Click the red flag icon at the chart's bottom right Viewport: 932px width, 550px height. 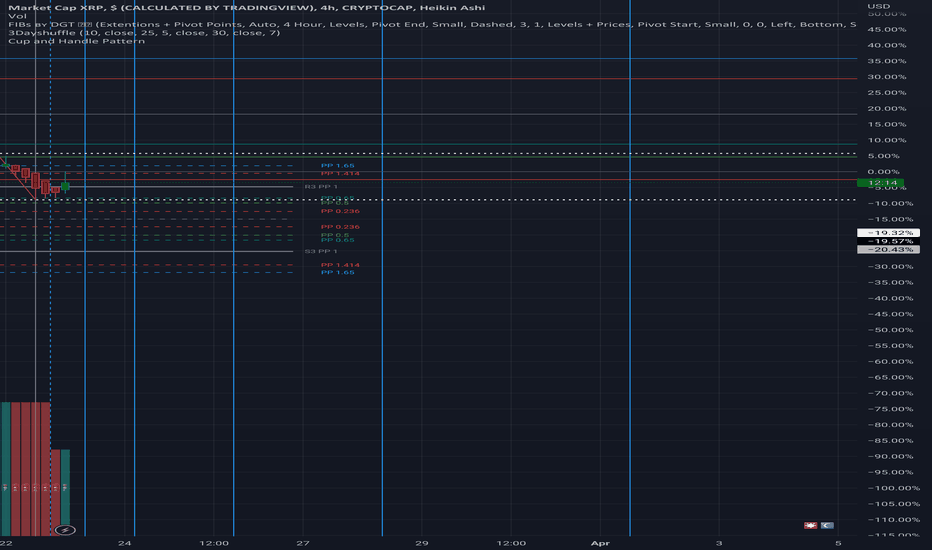810,526
